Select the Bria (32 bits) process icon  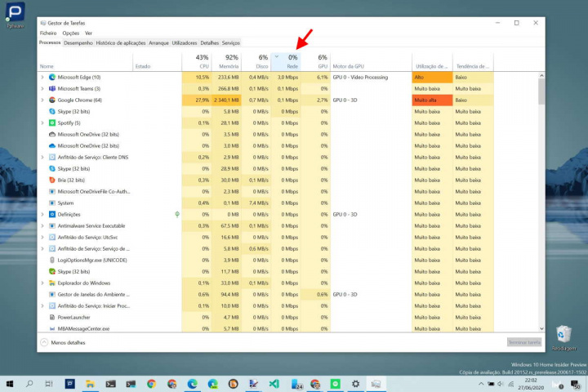(x=51, y=180)
